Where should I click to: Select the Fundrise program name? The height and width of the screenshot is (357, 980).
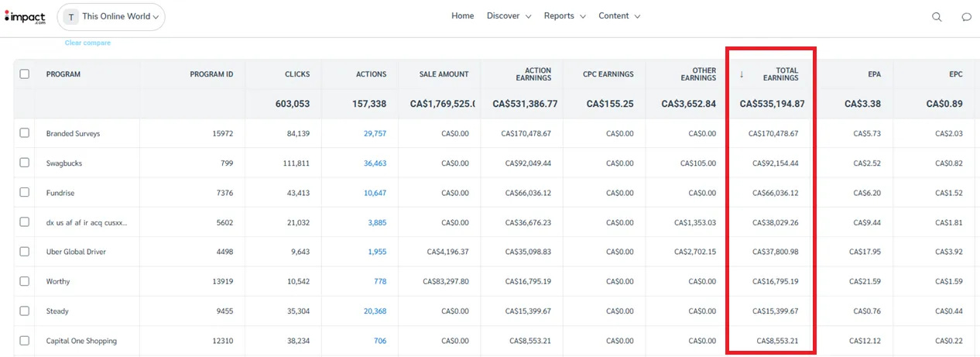[60, 193]
